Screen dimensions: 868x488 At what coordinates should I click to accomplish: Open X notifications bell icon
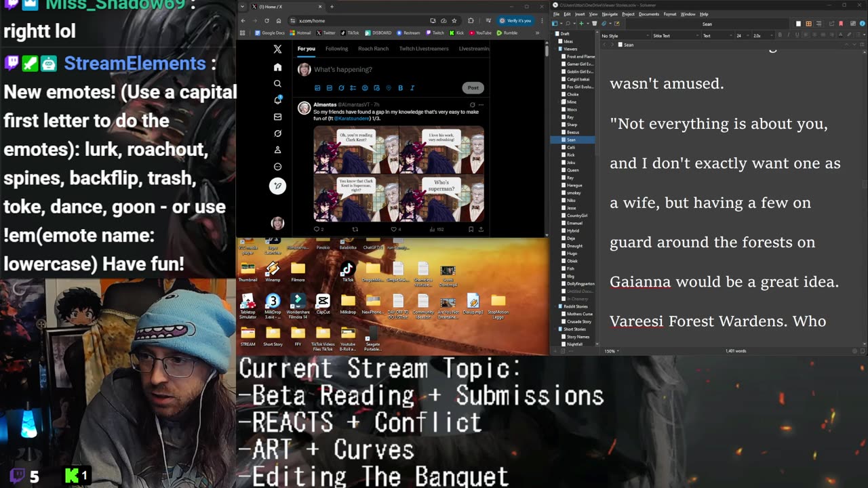tap(277, 100)
